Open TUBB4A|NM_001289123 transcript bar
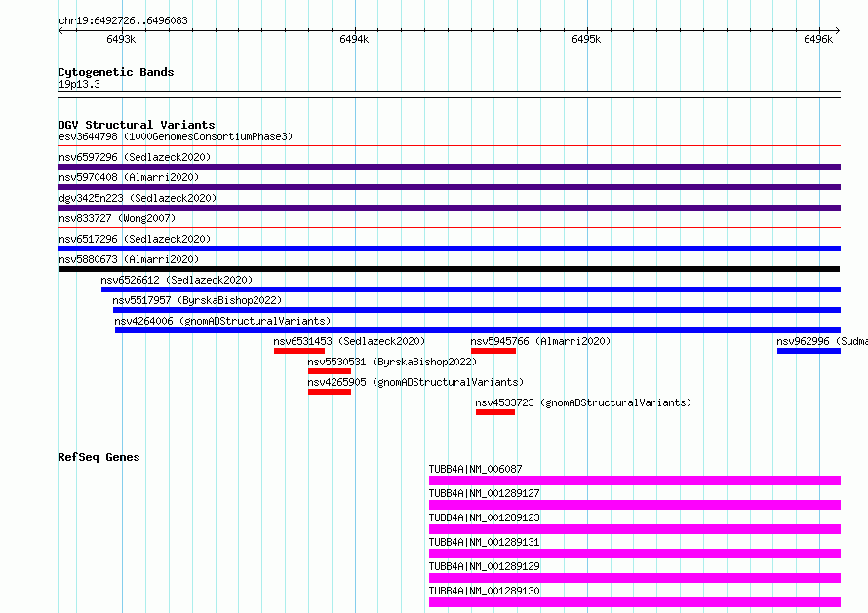The image size is (868, 613). pos(635,529)
